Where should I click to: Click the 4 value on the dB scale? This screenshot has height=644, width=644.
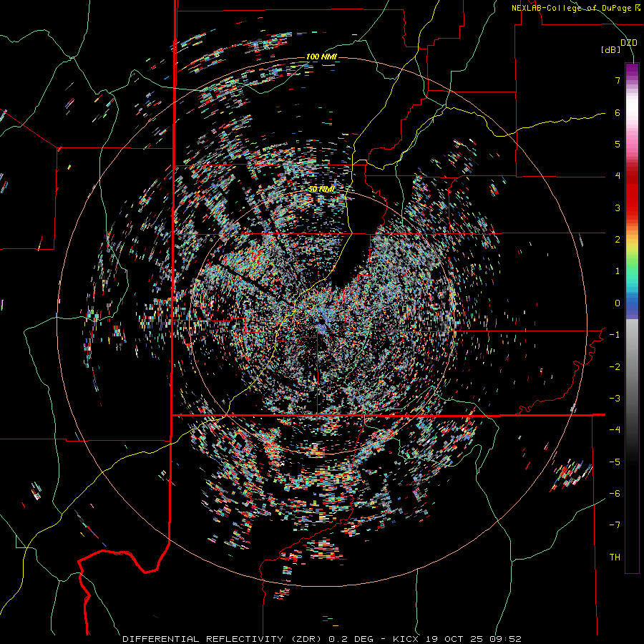coord(618,176)
